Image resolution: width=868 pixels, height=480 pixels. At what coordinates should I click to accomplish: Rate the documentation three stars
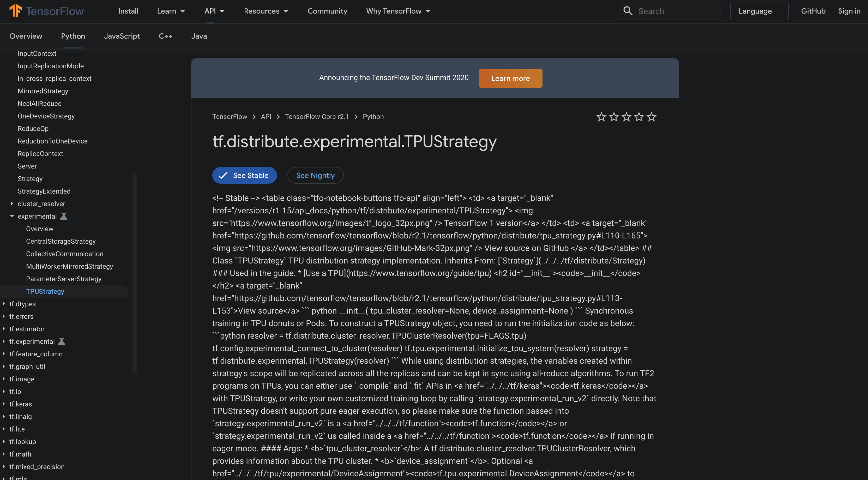pos(626,117)
